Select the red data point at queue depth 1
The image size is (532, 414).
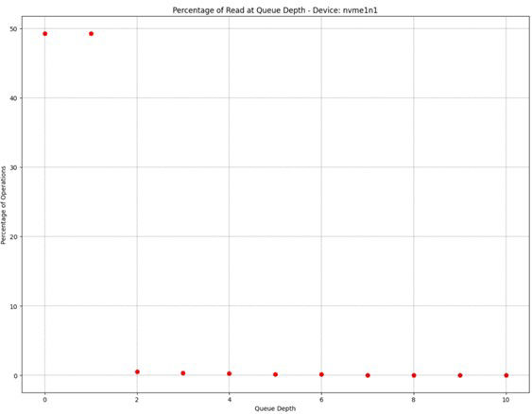tap(91, 34)
